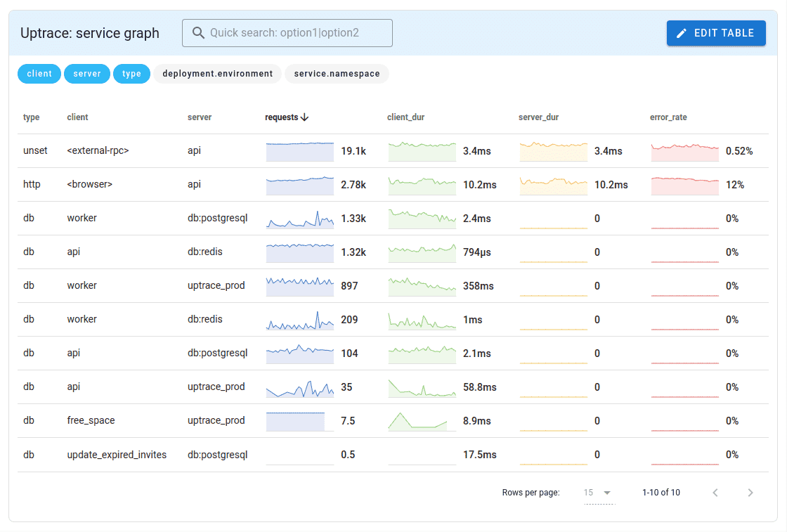Click the requests sparkline for the <external-rpc> row

pyautogui.click(x=299, y=150)
